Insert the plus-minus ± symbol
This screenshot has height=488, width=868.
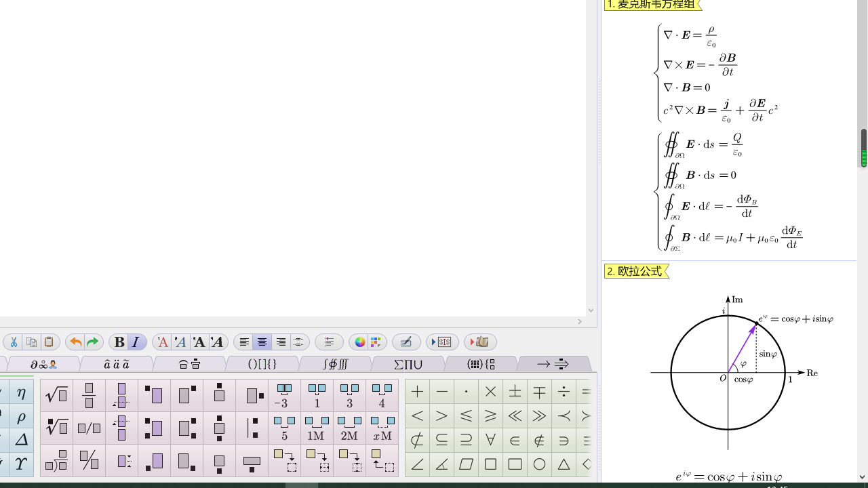click(515, 392)
